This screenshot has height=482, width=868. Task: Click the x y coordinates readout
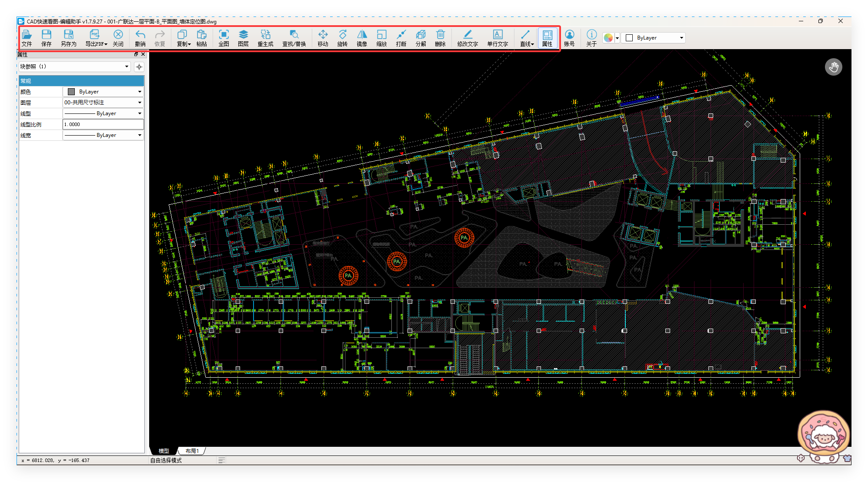pos(55,460)
